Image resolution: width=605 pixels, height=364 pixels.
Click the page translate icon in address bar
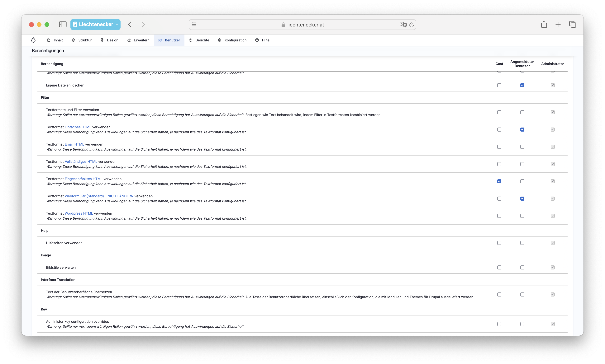tap(402, 25)
